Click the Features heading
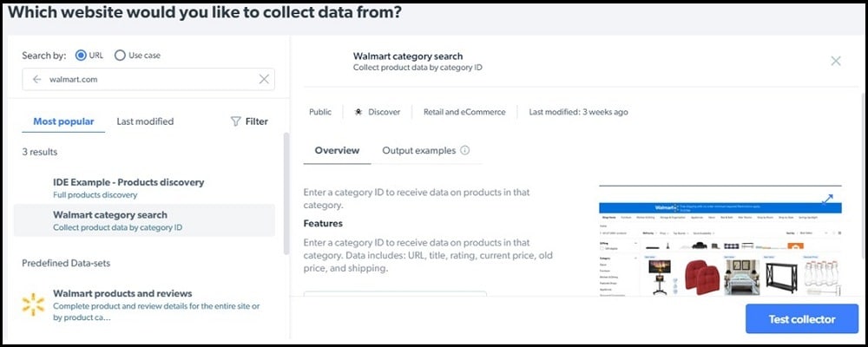 click(323, 224)
